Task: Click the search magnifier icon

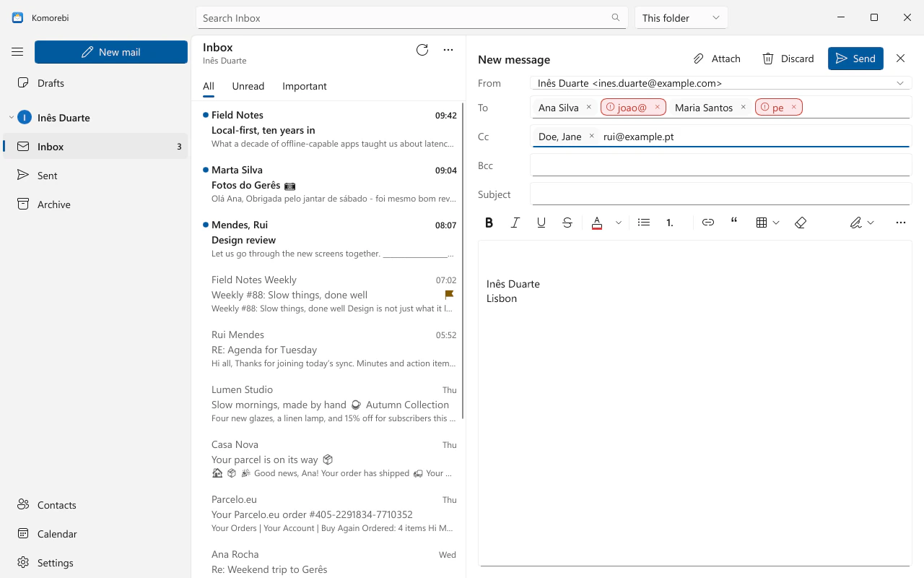Action: click(x=616, y=18)
